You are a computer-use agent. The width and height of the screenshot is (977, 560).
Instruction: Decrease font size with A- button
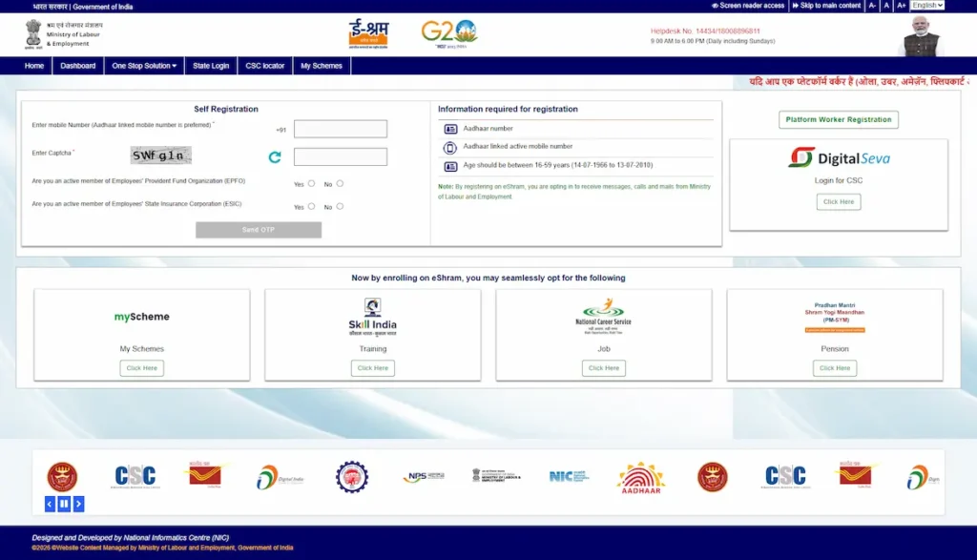872,6
